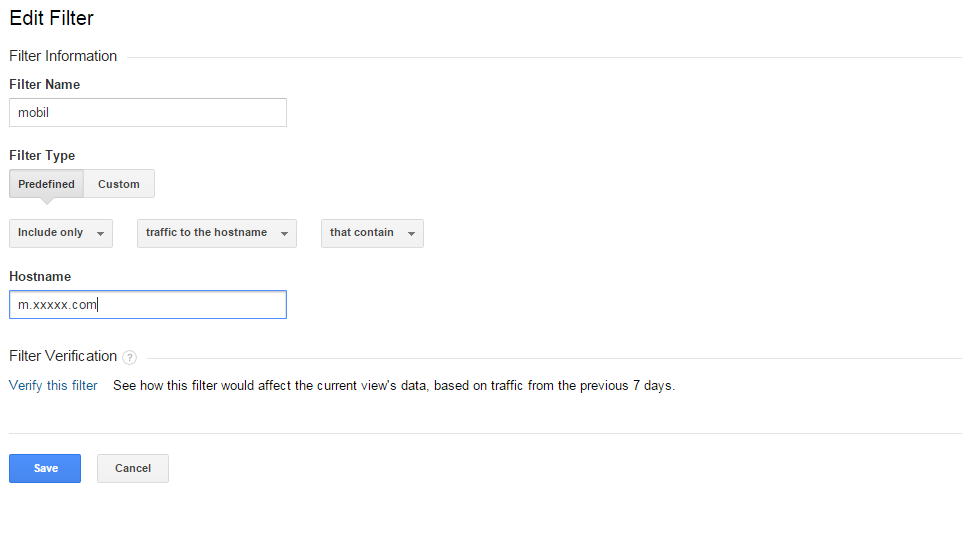Click the verification description about previous 7 days
The width and height of the screenshot is (962, 545).
[x=394, y=385]
